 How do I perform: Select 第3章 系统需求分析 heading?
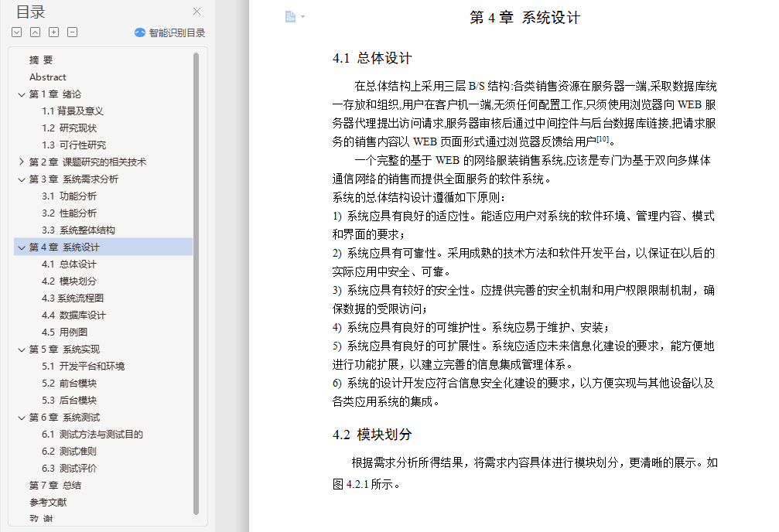tap(73, 179)
